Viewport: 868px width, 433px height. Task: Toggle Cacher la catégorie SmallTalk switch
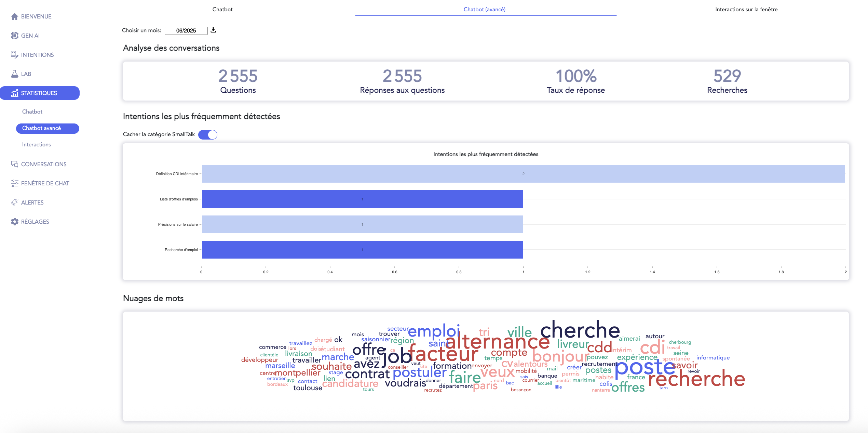[x=208, y=134]
